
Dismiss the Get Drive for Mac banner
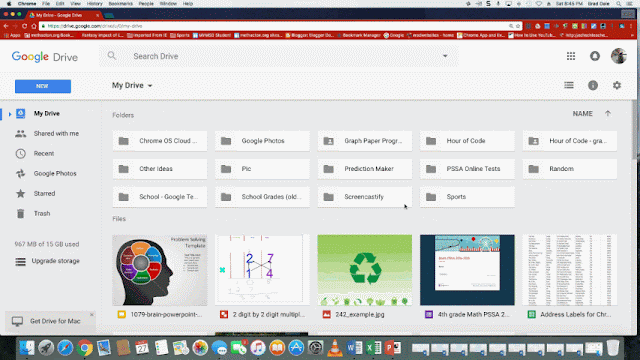[x=91, y=315]
